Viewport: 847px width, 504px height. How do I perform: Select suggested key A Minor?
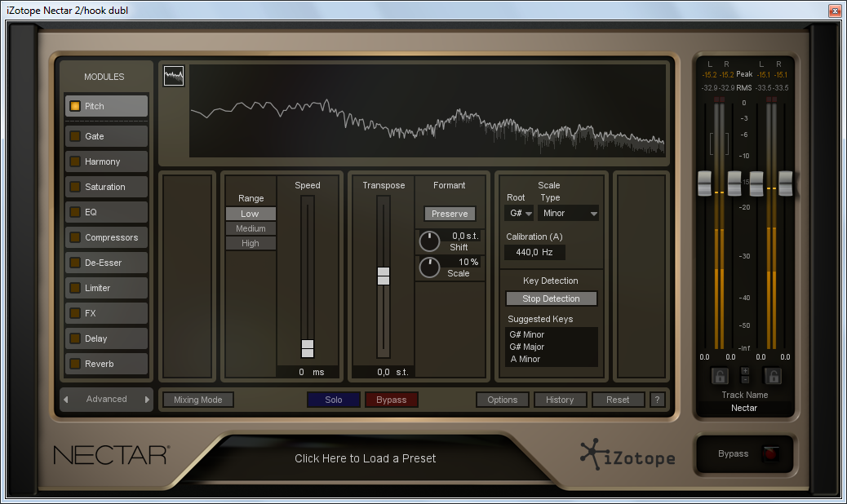click(x=525, y=359)
